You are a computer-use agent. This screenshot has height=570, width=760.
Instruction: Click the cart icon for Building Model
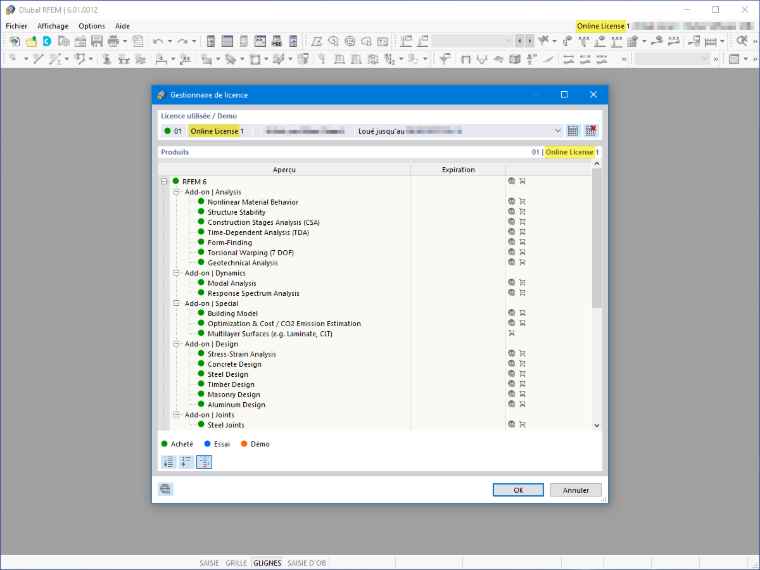(x=522, y=313)
